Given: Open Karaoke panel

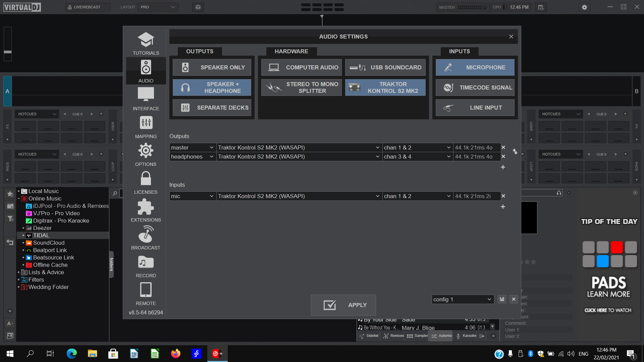Looking at the screenshot, I should [x=466, y=336].
